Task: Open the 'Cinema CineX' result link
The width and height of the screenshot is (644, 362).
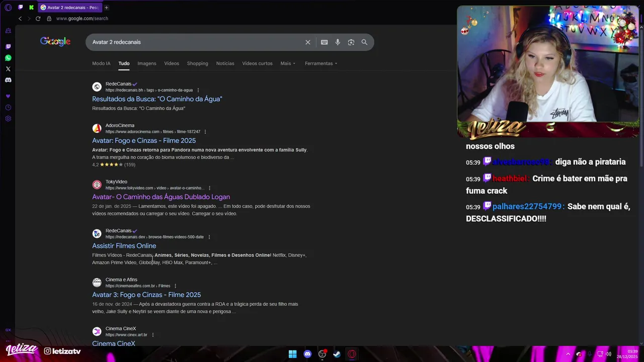Action: tap(114, 343)
